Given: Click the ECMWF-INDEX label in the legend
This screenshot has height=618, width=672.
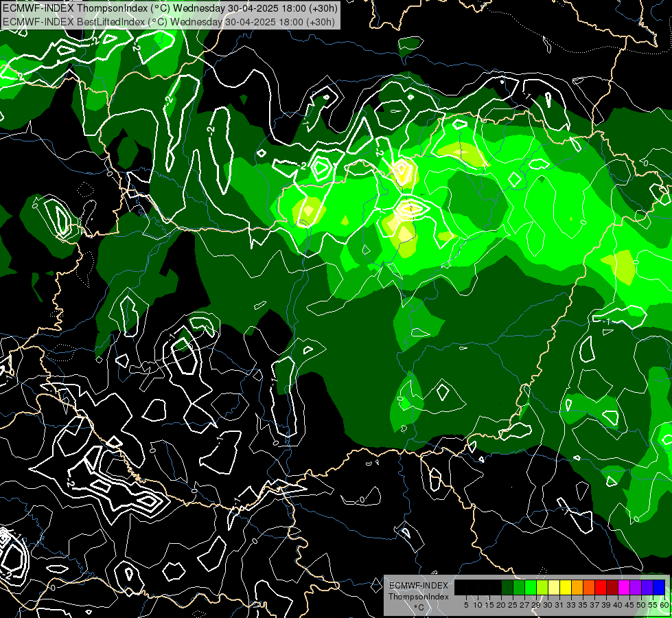Looking at the screenshot, I should [419, 586].
